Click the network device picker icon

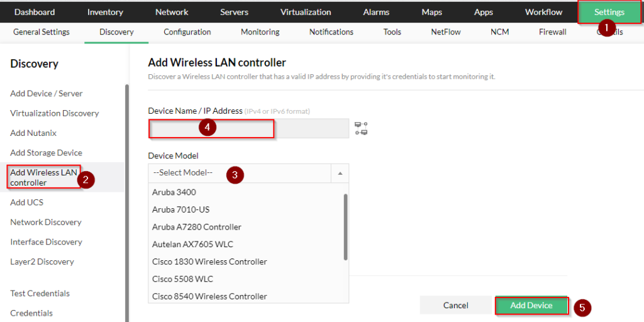(361, 128)
